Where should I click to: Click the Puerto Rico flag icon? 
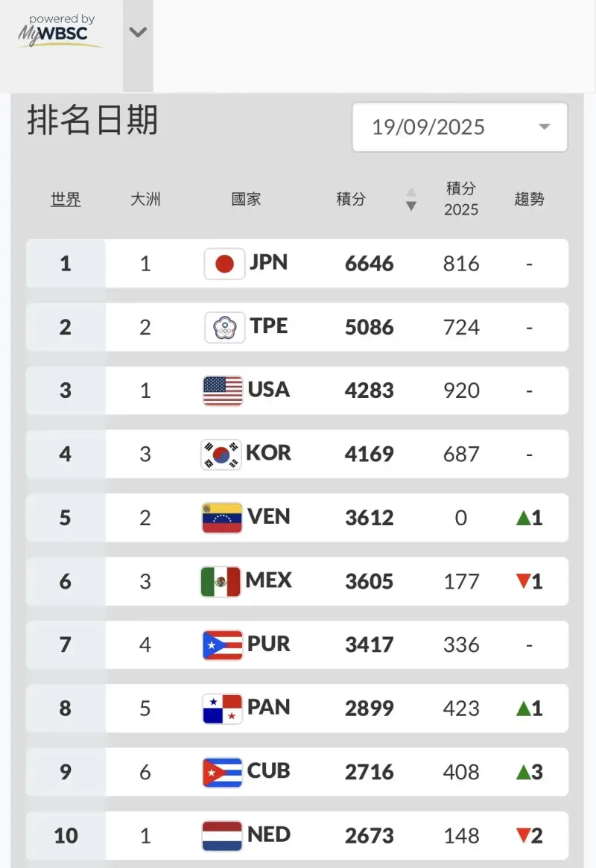click(x=222, y=644)
